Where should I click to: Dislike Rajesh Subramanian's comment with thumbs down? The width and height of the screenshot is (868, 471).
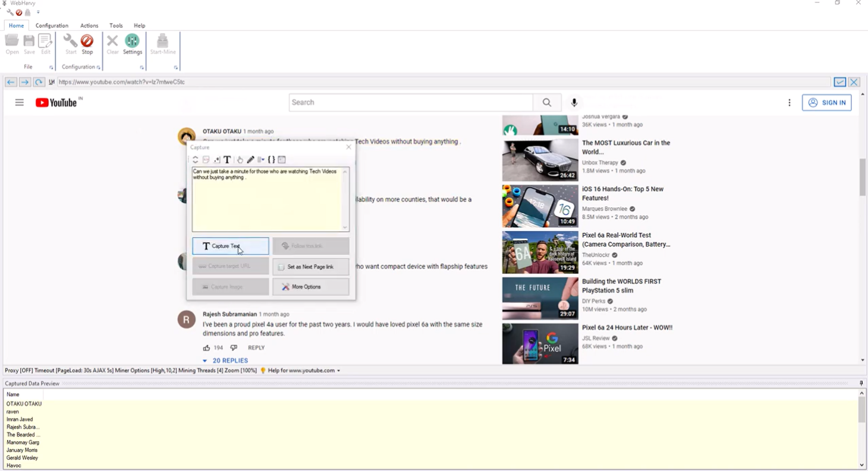tap(234, 348)
